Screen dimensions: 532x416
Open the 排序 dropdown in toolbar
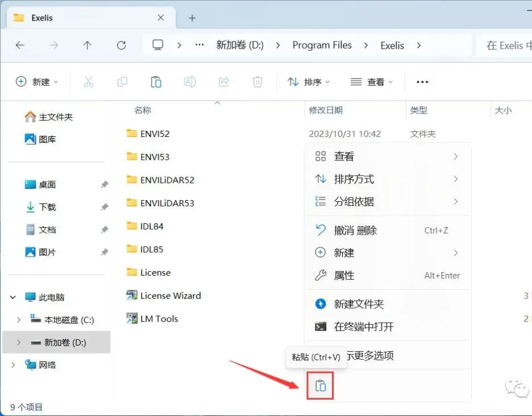(309, 82)
